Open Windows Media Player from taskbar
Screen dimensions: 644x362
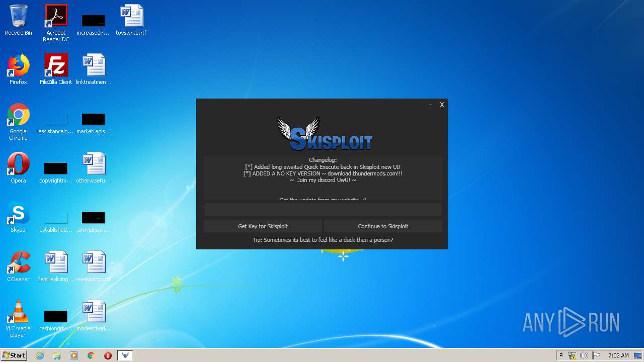74,355
